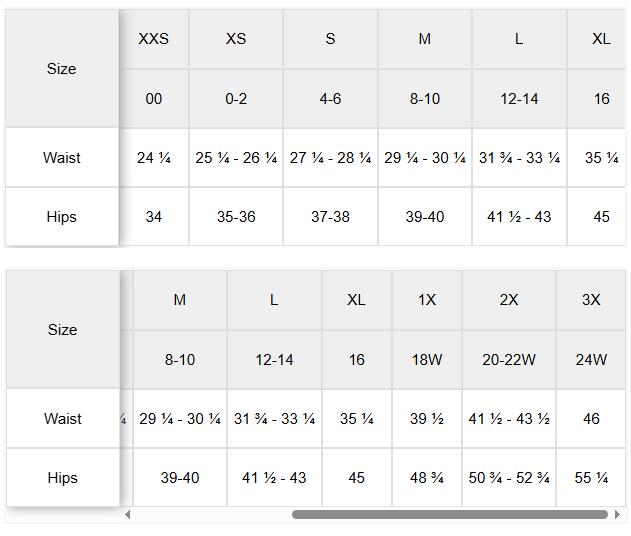Select the 0-2 numeric size cell
The image size is (631, 536).
point(236,98)
